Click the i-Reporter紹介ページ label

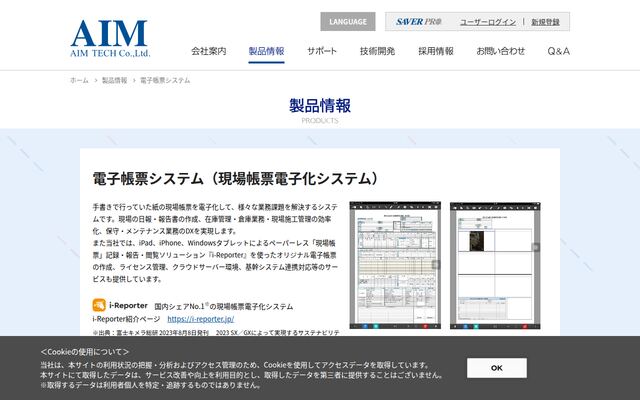click(126, 319)
